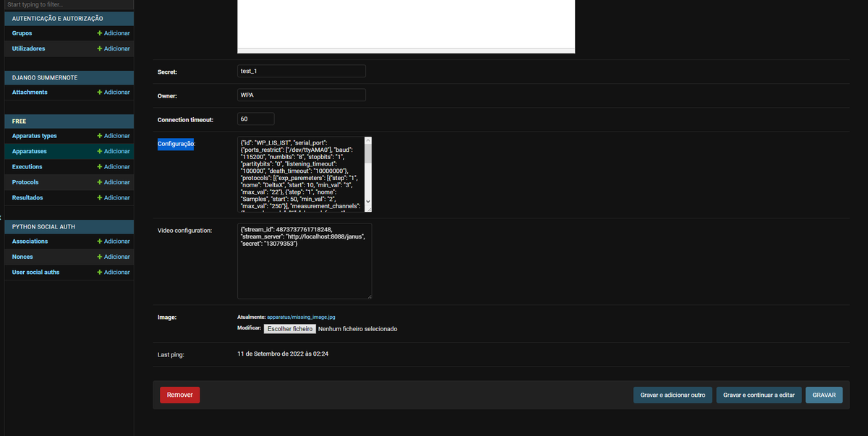Open the Apparatuses sidebar item
Screen dimensions: 868x436
pos(30,151)
